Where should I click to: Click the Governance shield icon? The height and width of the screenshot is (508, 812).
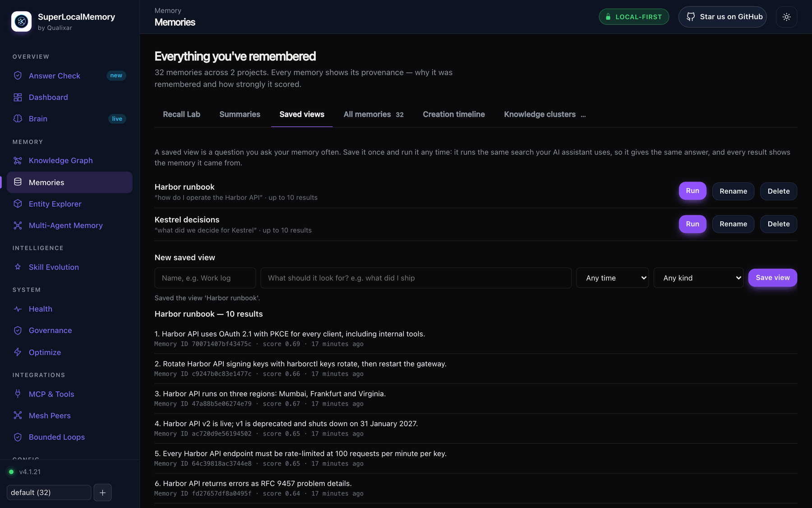click(x=18, y=331)
